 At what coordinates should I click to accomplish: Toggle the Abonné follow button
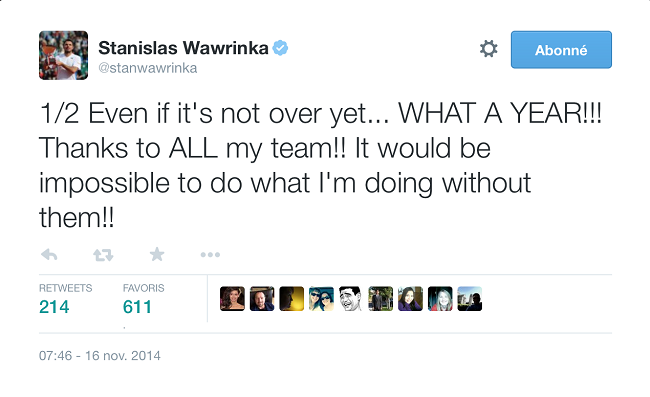point(561,50)
